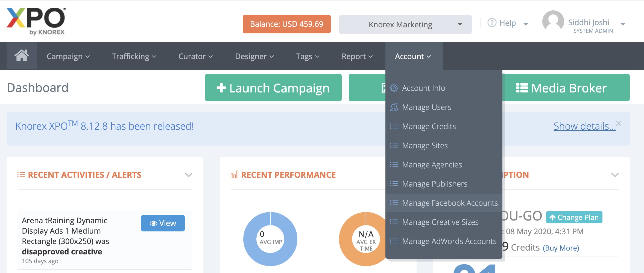Open Manage AdWords Accounts

pos(449,241)
